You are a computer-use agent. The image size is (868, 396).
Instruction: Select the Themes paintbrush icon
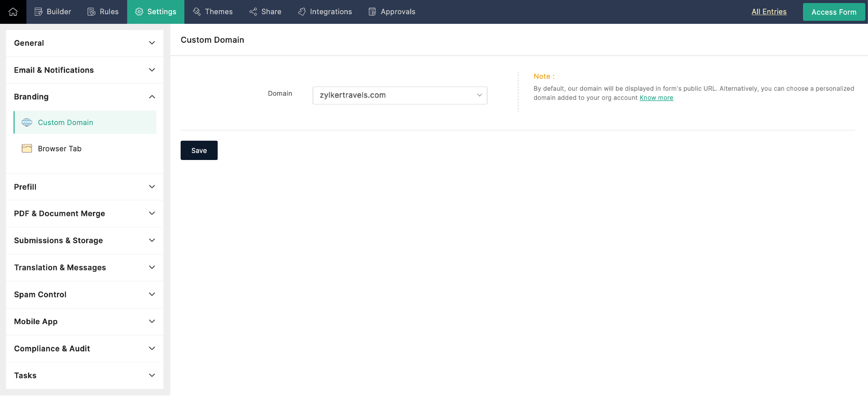click(x=196, y=11)
